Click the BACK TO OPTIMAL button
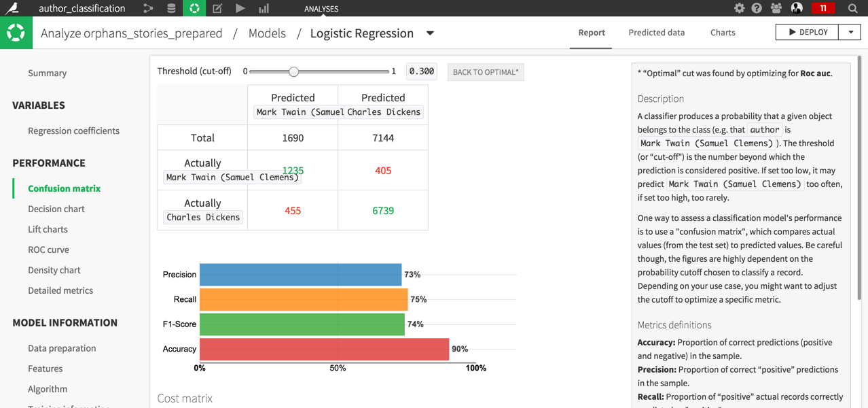868x408 pixels. pos(486,72)
